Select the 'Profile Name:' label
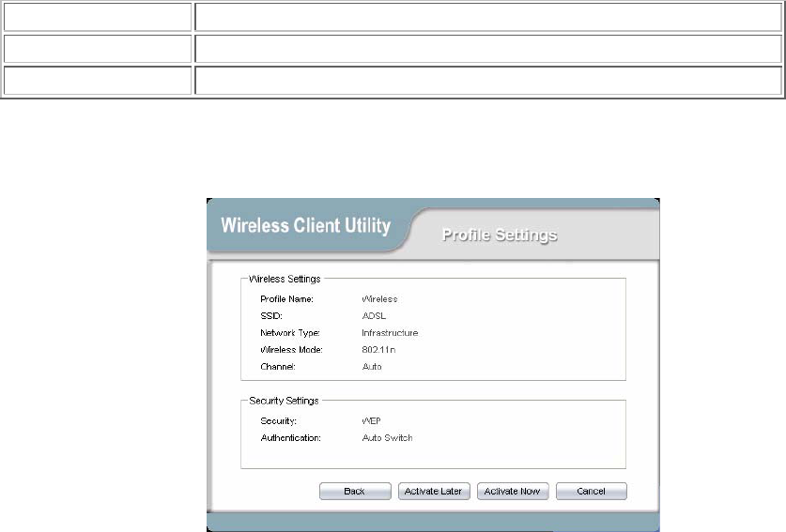Image resolution: width=786 pixels, height=532 pixels. (x=286, y=299)
